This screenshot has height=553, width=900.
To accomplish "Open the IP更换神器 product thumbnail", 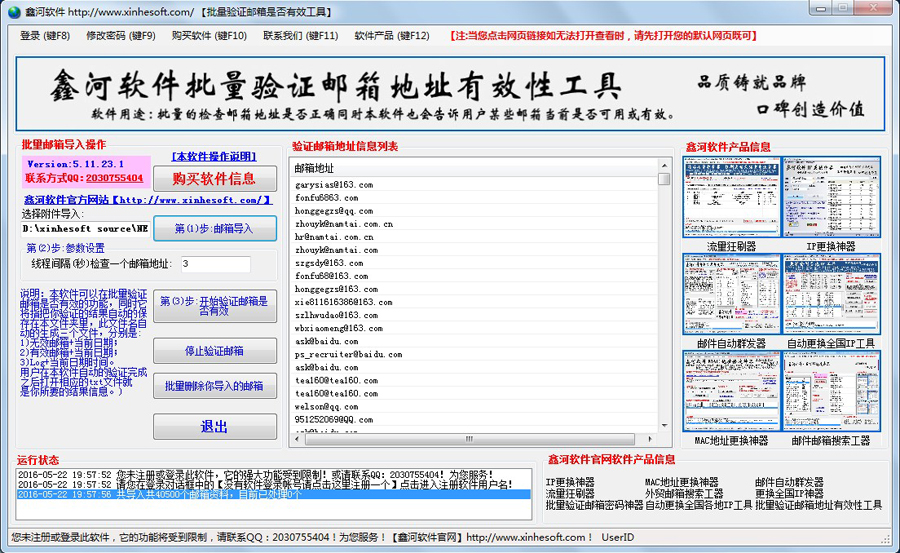I will (x=830, y=197).
